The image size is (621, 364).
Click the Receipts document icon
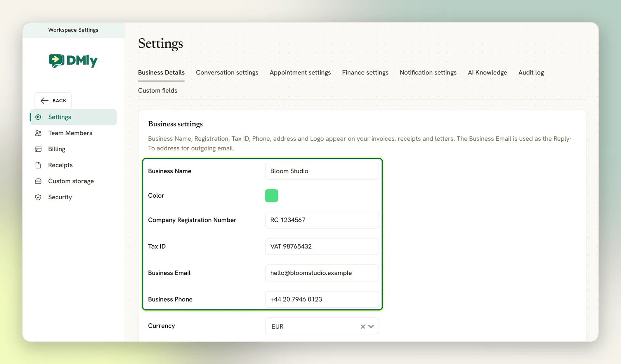pyautogui.click(x=38, y=165)
